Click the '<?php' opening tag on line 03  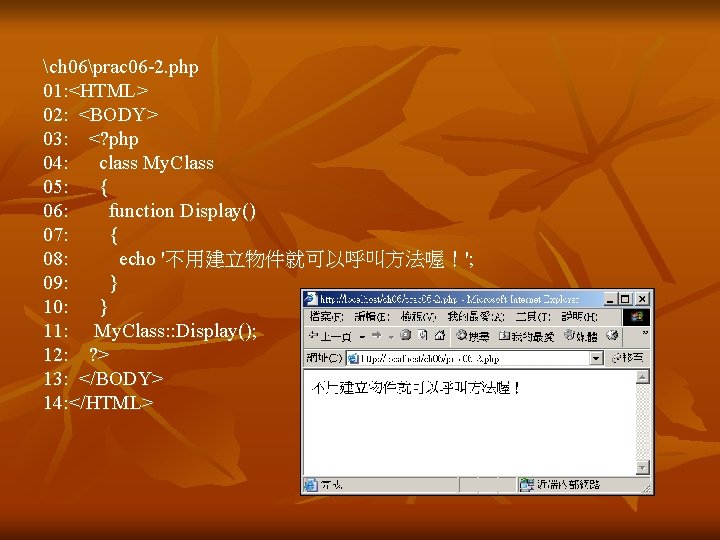pyautogui.click(x=113, y=139)
